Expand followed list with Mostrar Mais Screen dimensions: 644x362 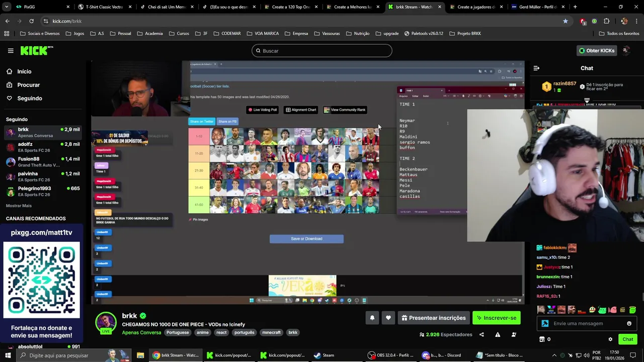tap(19, 206)
